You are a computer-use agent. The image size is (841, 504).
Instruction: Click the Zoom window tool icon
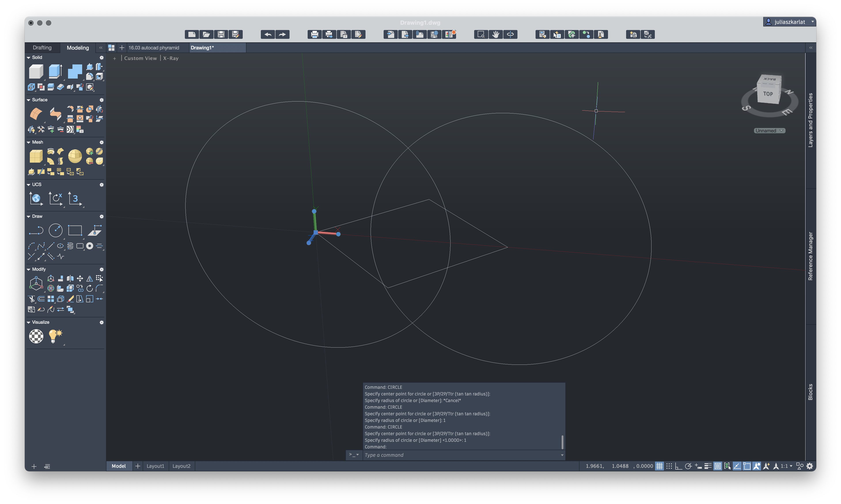[x=481, y=34]
